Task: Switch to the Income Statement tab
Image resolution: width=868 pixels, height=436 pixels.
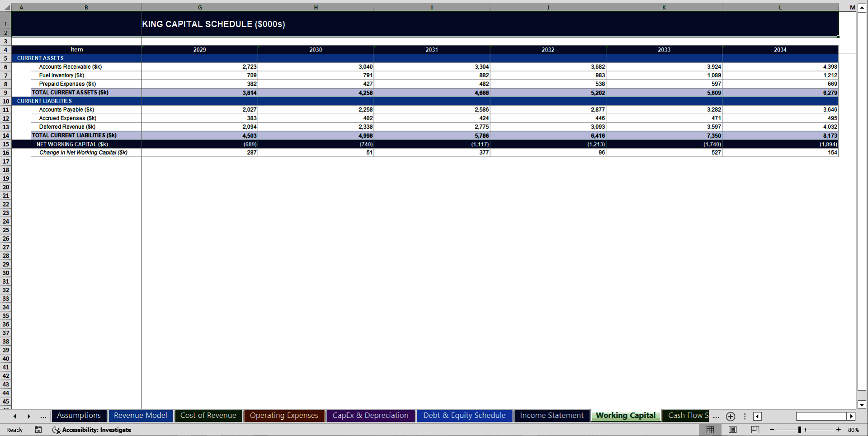Action: pyautogui.click(x=552, y=415)
